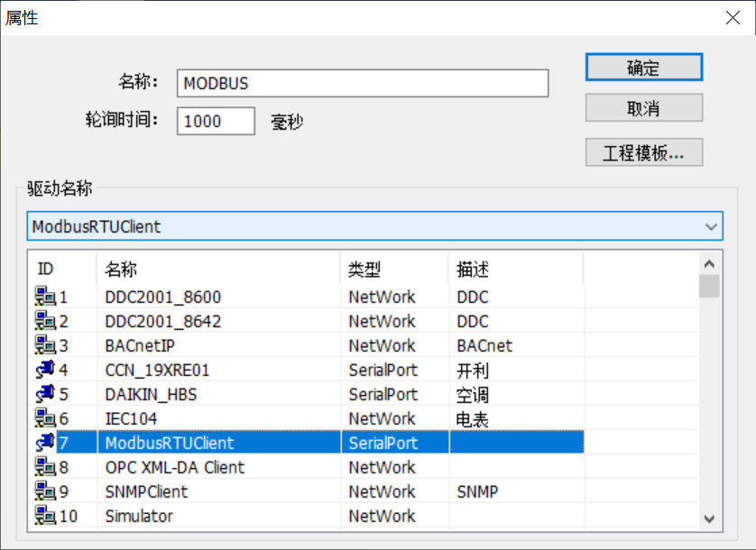
Task: Select the OPC XML-DA Client driver name
Action: click(x=175, y=468)
